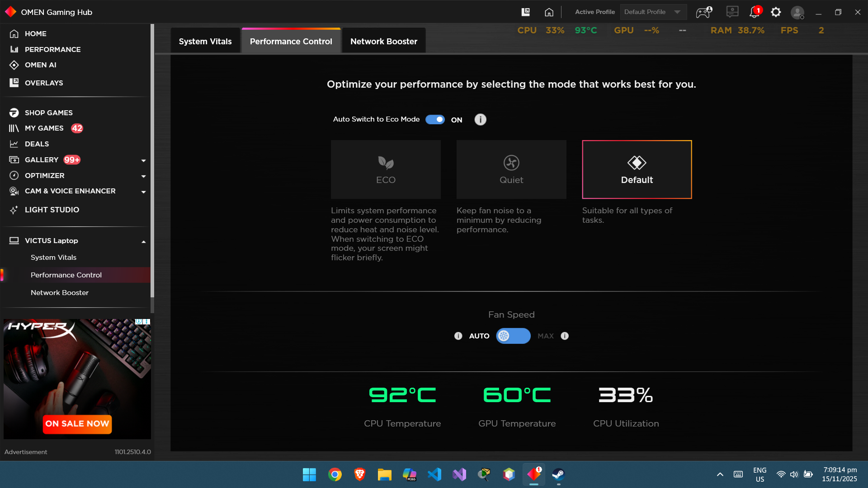Open the feedback monitor icon in top bar
The width and height of the screenshot is (868, 488).
(732, 12)
